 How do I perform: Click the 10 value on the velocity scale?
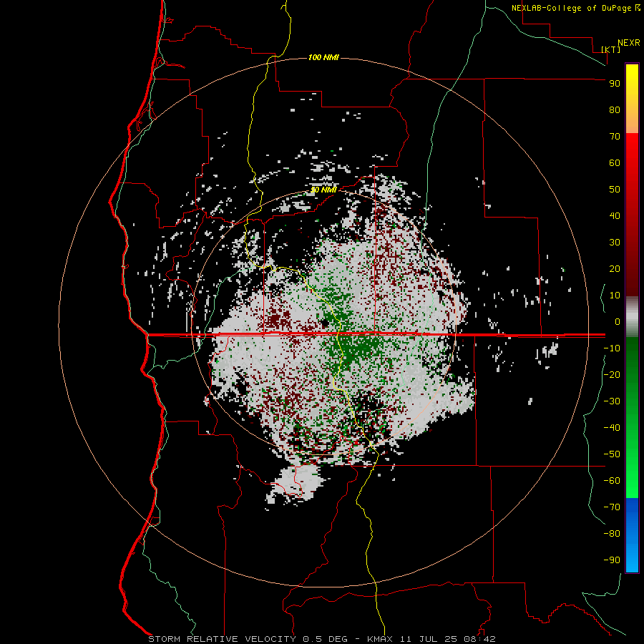[x=615, y=296]
